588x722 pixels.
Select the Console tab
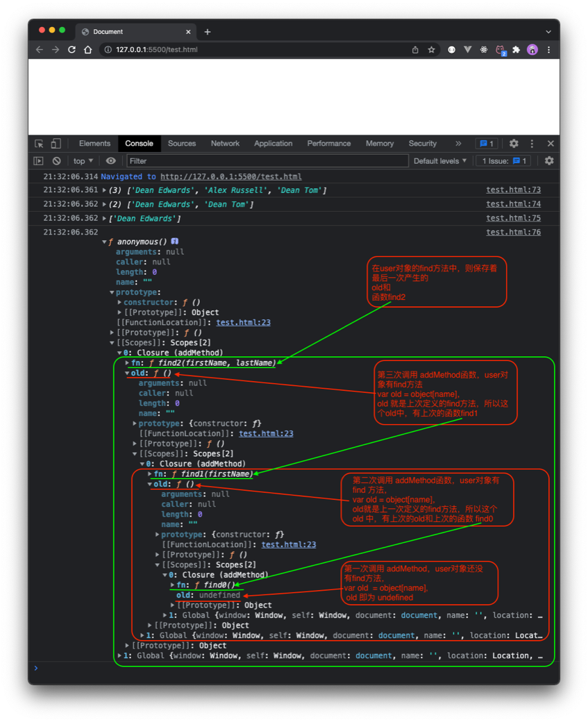pos(139,144)
